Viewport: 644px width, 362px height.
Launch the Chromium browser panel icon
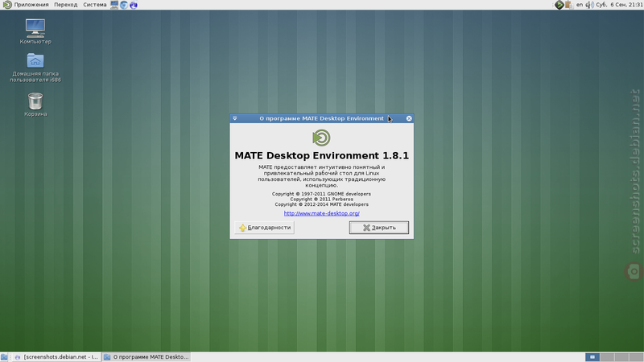tap(124, 5)
